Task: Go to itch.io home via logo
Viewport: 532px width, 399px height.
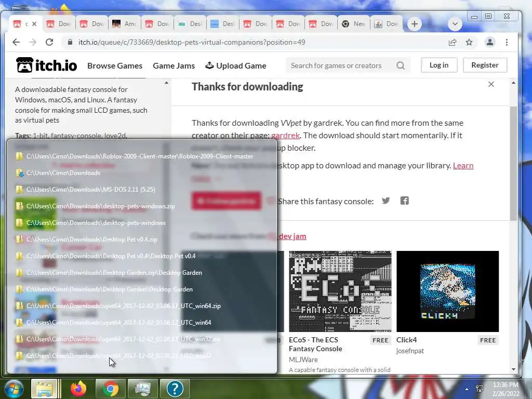Action: pos(46,65)
